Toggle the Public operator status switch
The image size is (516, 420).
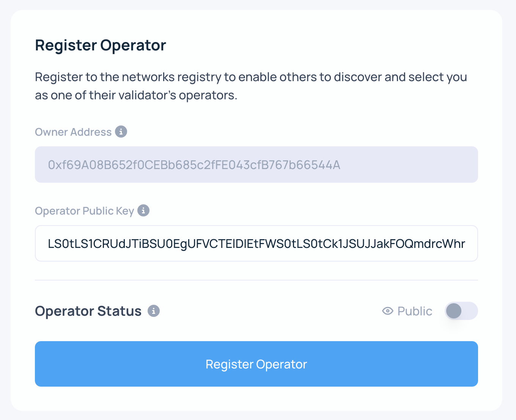pyautogui.click(x=461, y=311)
